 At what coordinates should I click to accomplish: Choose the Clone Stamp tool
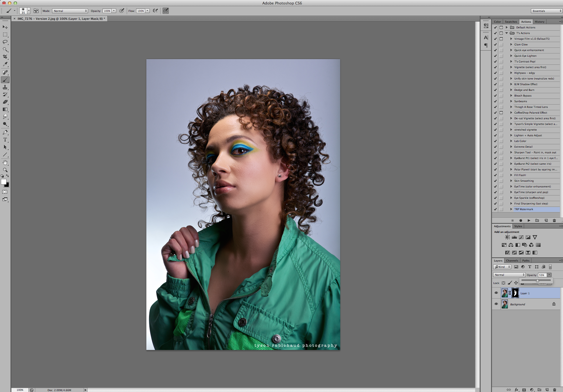(5, 87)
